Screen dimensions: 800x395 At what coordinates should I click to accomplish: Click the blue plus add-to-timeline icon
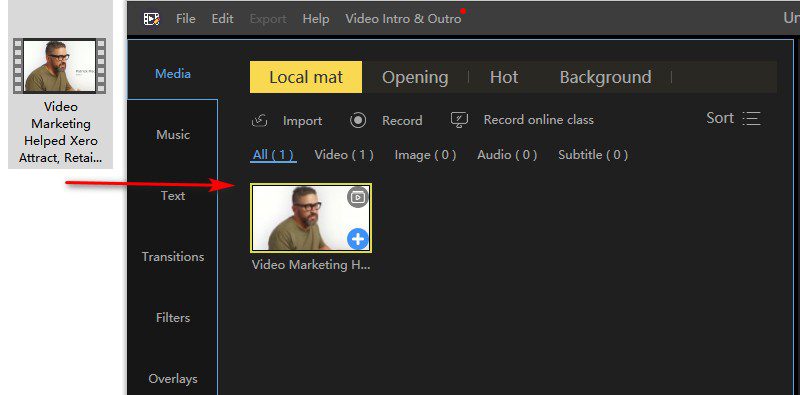pos(358,239)
